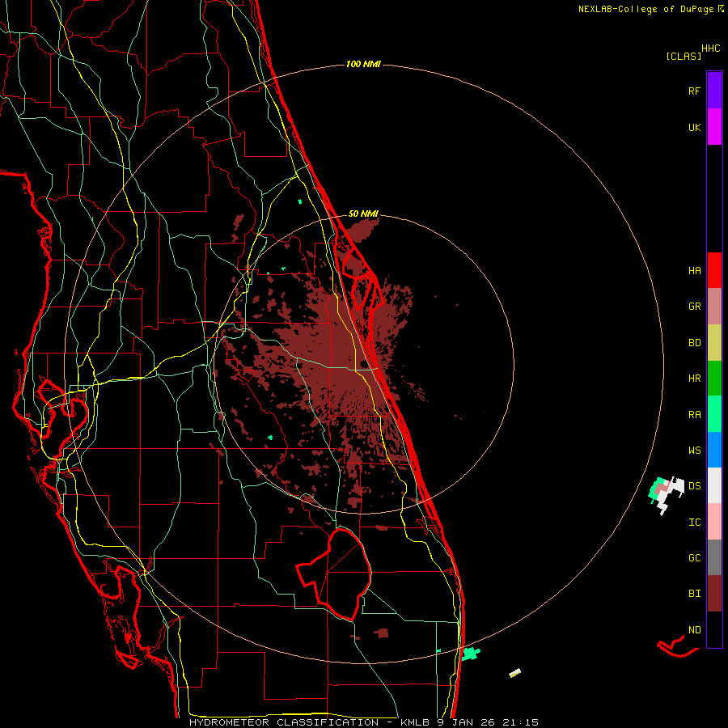728x728 pixels.
Task: Click the HHC product label
Action: (x=710, y=49)
